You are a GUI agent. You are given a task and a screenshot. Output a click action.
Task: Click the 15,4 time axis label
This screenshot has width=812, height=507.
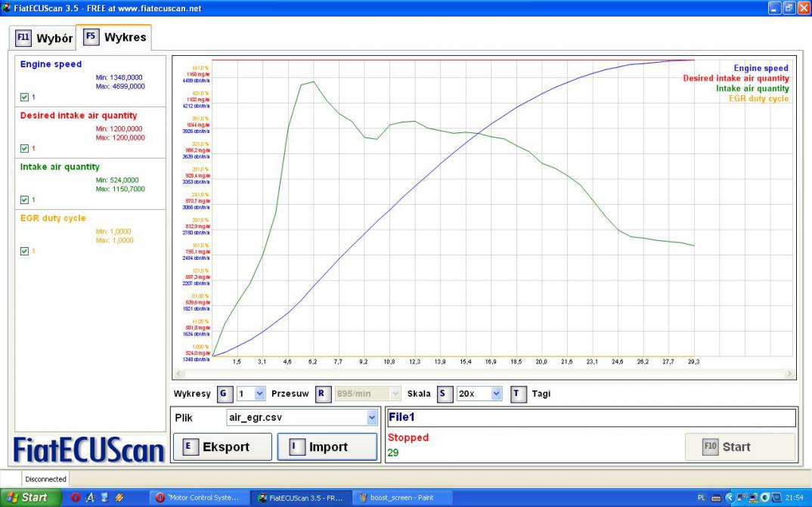(466, 362)
